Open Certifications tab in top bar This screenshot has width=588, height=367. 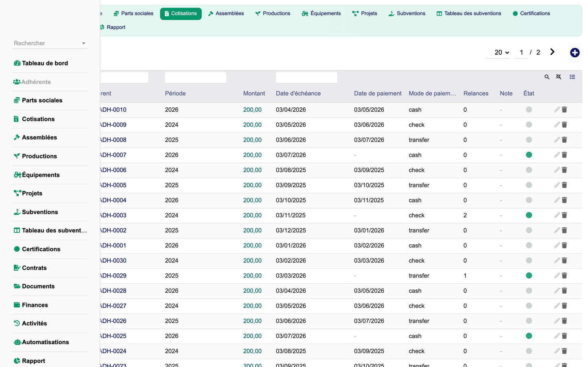(x=531, y=13)
